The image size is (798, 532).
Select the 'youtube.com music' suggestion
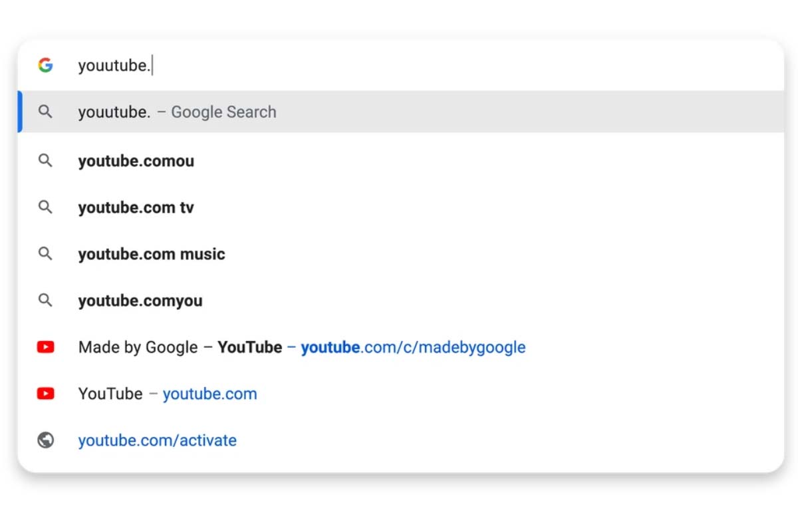coord(401,254)
